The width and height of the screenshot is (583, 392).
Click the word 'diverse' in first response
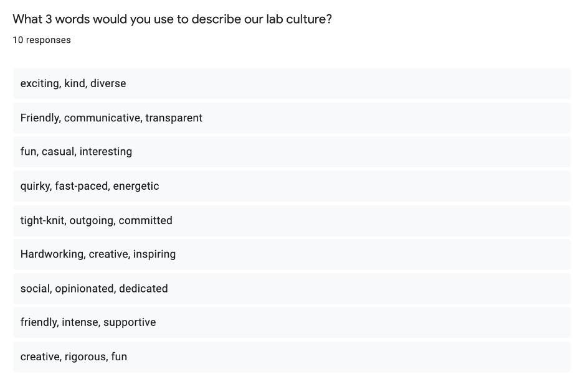tap(108, 83)
